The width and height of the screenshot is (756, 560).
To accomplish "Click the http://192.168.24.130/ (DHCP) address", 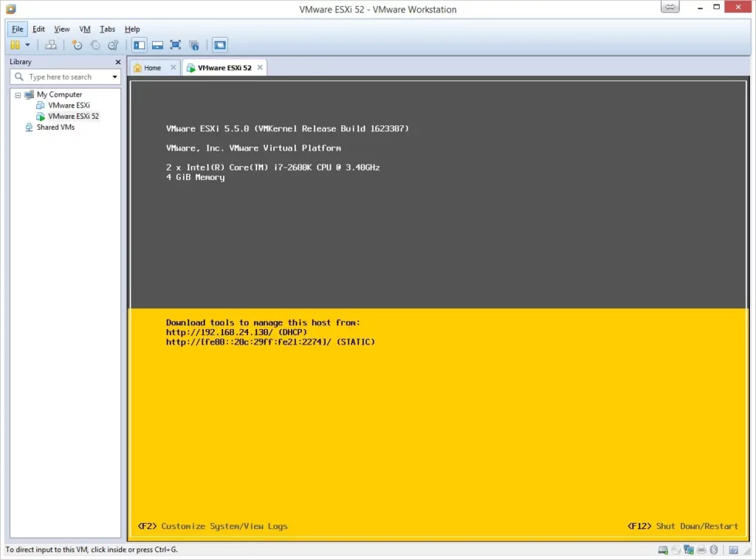I will (x=236, y=333).
